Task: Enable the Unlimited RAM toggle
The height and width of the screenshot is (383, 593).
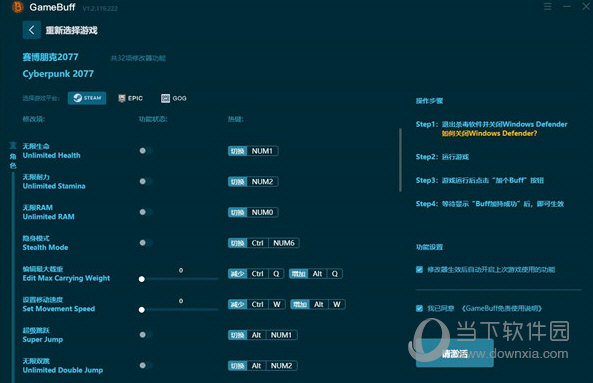Action: coord(145,212)
